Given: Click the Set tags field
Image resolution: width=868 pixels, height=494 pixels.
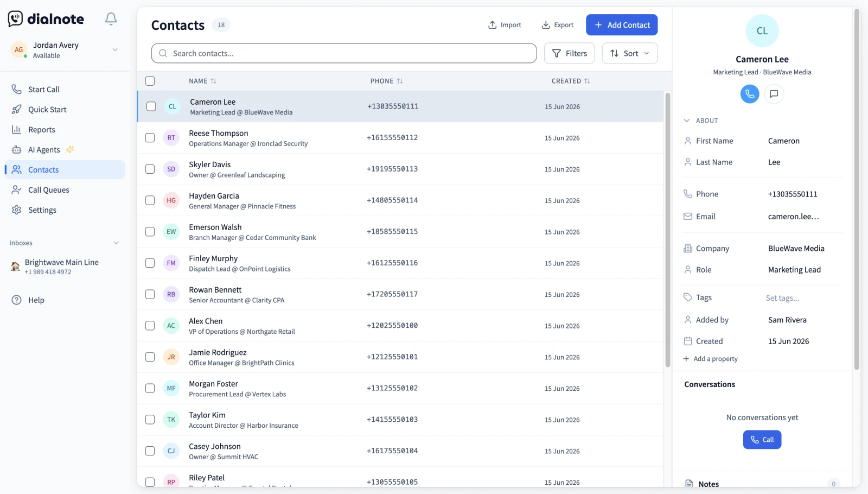Looking at the screenshot, I should coord(782,298).
